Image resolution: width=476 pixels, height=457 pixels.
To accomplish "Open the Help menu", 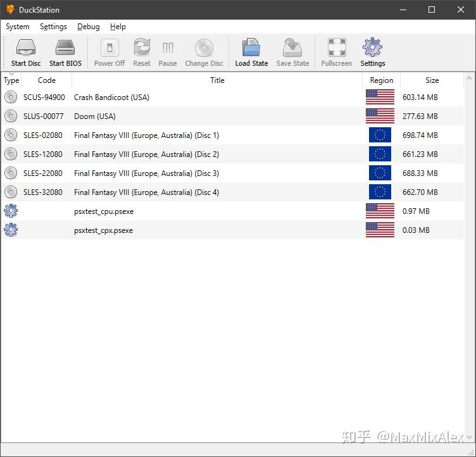I will [118, 27].
